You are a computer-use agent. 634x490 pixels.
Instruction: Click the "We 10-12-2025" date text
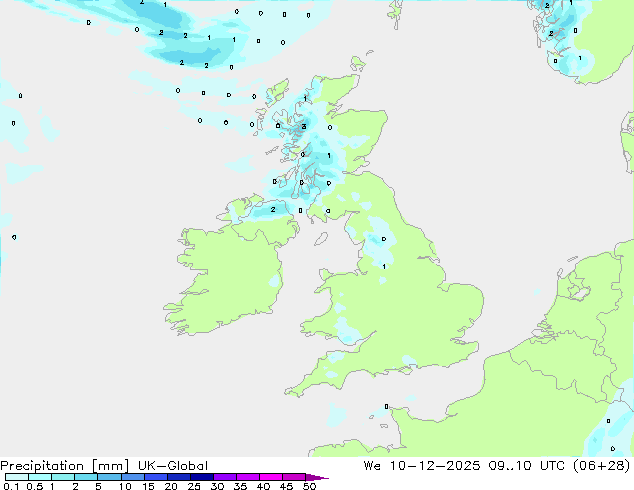coord(422,466)
